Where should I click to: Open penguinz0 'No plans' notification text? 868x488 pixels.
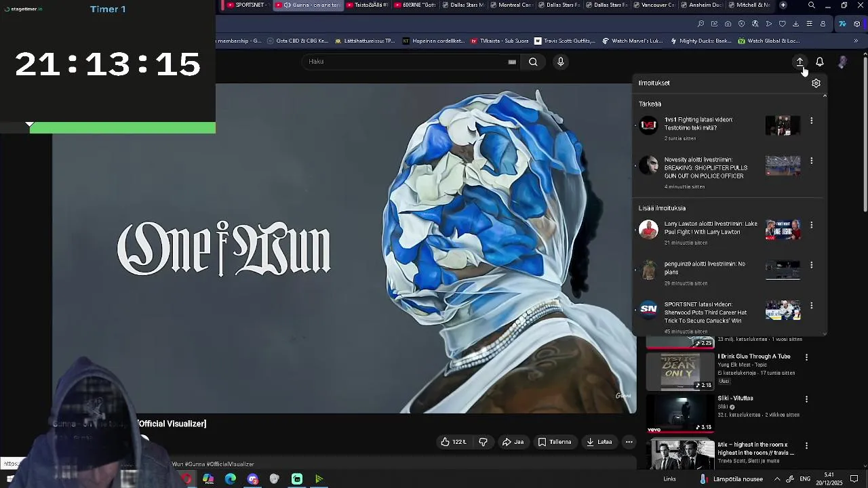705,268
